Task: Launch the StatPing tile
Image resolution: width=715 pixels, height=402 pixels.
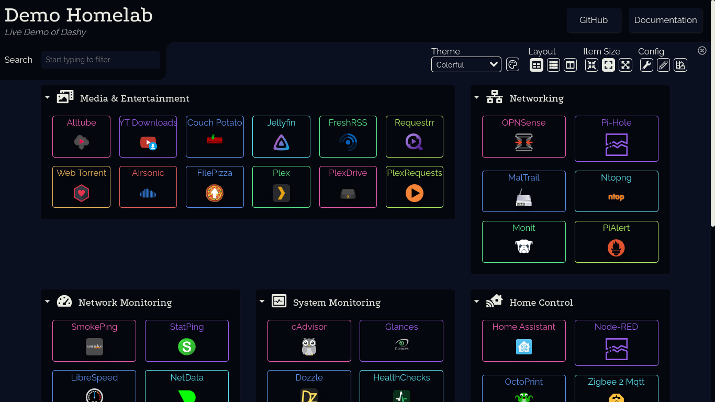Action: pos(187,340)
